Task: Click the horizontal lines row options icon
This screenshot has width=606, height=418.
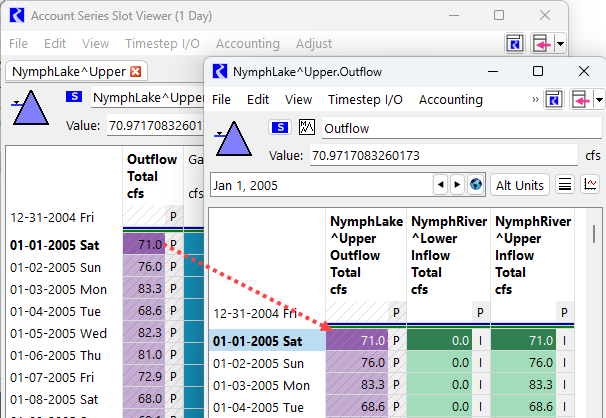Action: 565,185
